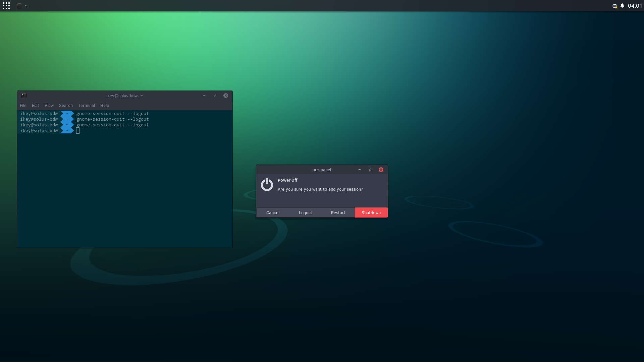Click 'Are you sure you want to end your session?' text
644x362 pixels.
click(x=320, y=189)
